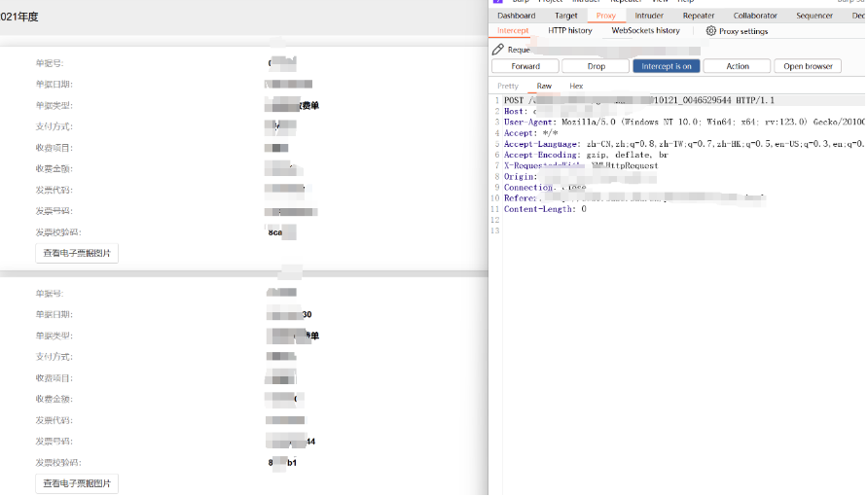Go to the Dashboard tab
This screenshot has width=868, height=497.
click(516, 16)
